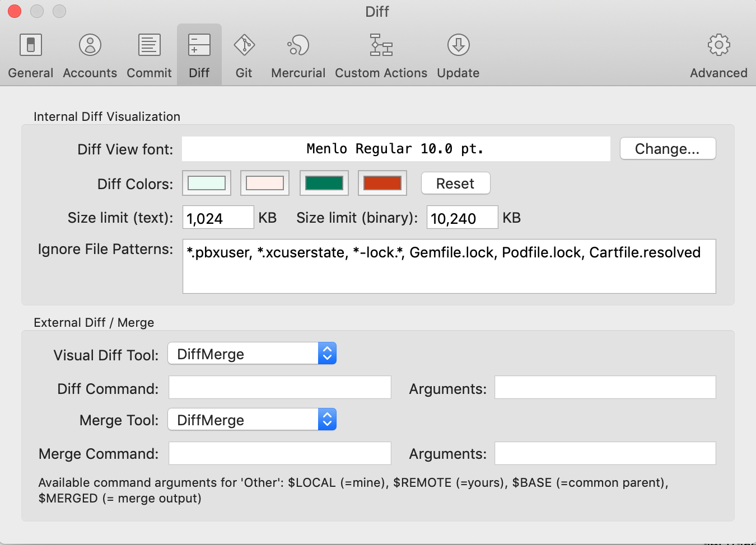Select the dark green diff color swatch
The height and width of the screenshot is (545, 756).
tap(324, 183)
